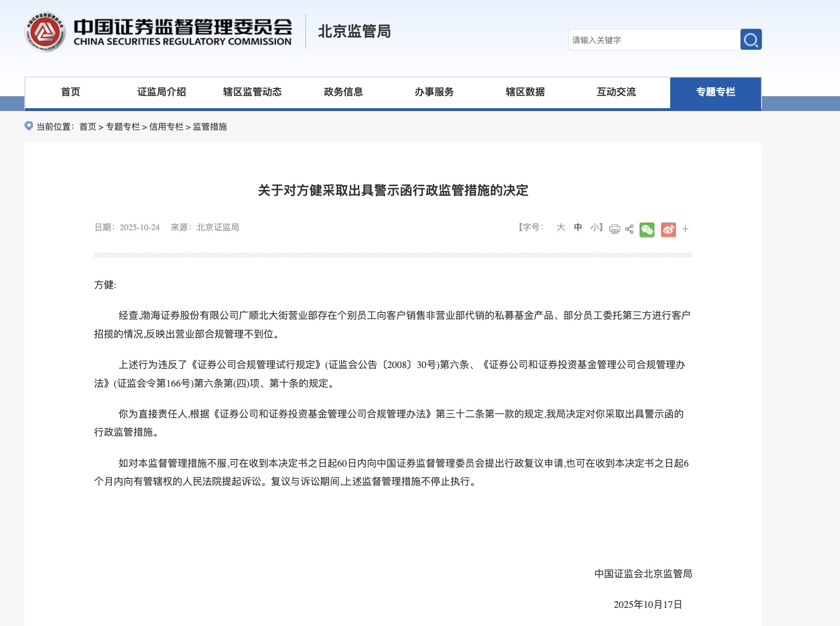This screenshot has height=626, width=840.
Task: Click the share icon next to the printer
Action: tap(629, 229)
